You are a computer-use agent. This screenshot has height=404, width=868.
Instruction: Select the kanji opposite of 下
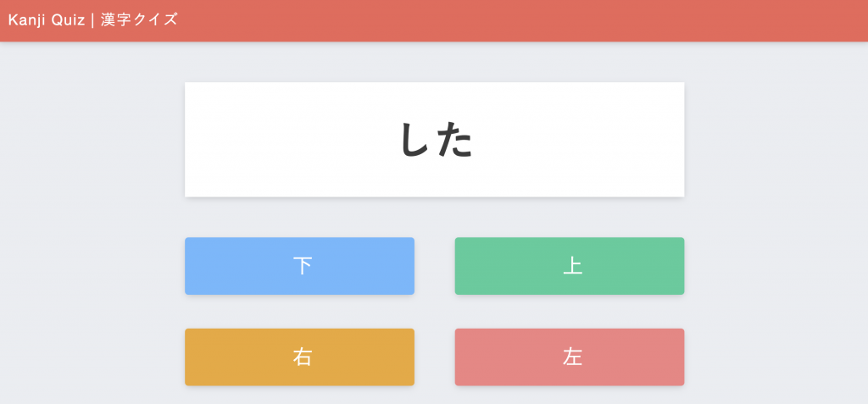coord(569,266)
